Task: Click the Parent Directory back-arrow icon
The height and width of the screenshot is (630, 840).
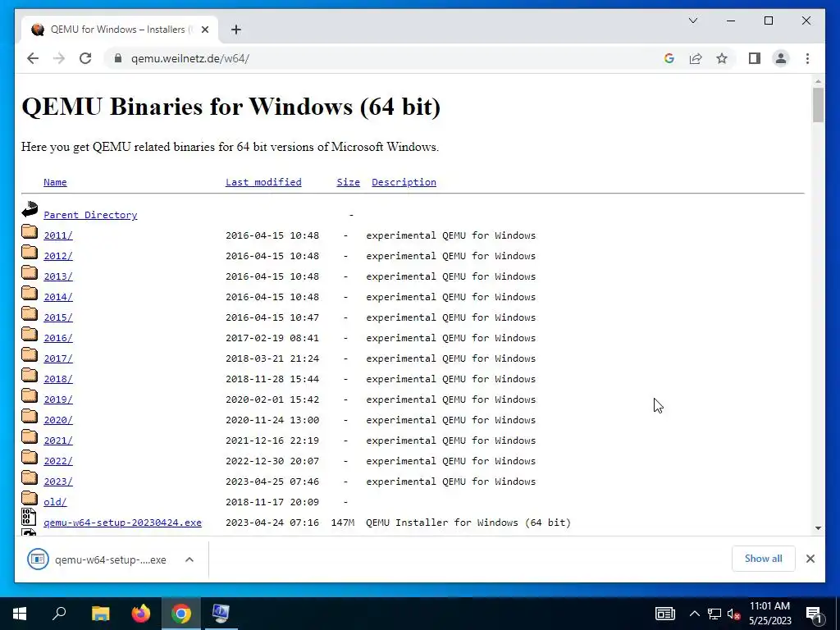Action: click(x=30, y=209)
